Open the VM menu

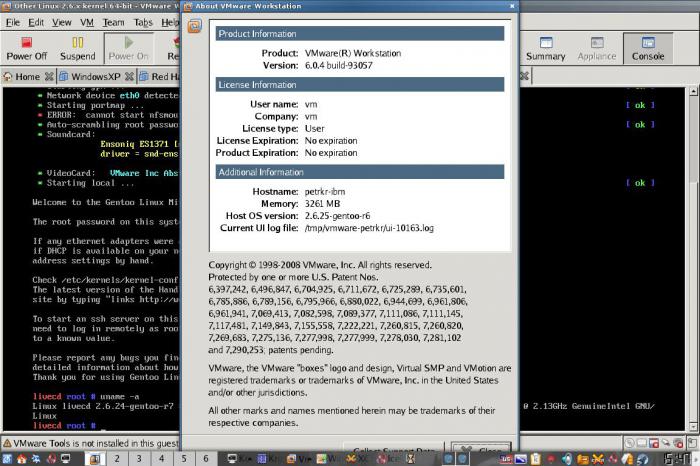[x=87, y=22]
